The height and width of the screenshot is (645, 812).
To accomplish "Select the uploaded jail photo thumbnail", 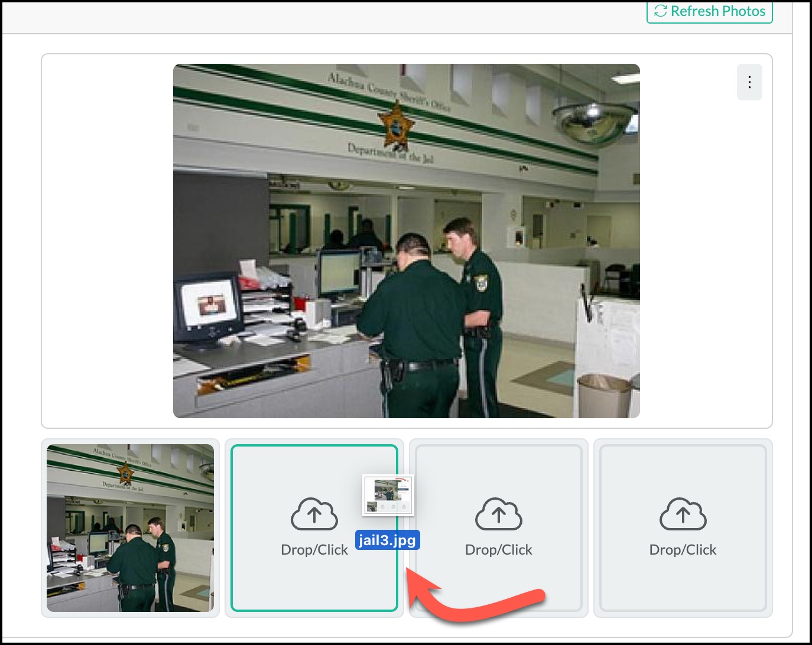I will point(130,528).
